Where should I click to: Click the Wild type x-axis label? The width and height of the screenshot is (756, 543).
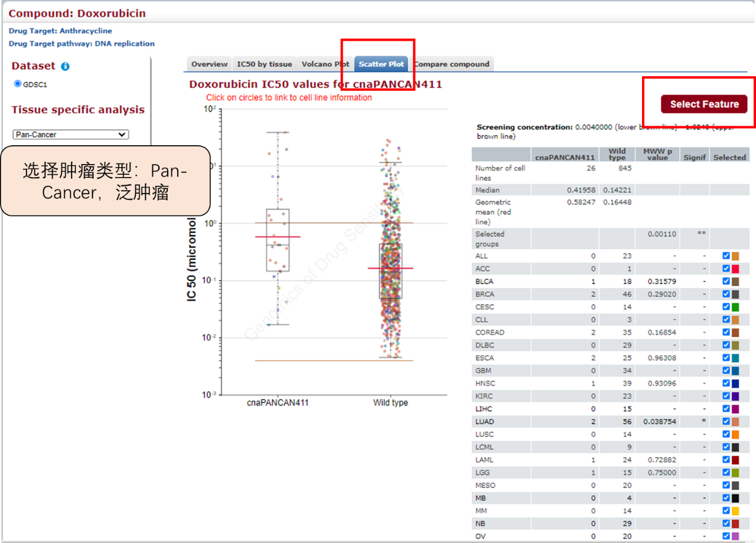pyautogui.click(x=390, y=403)
